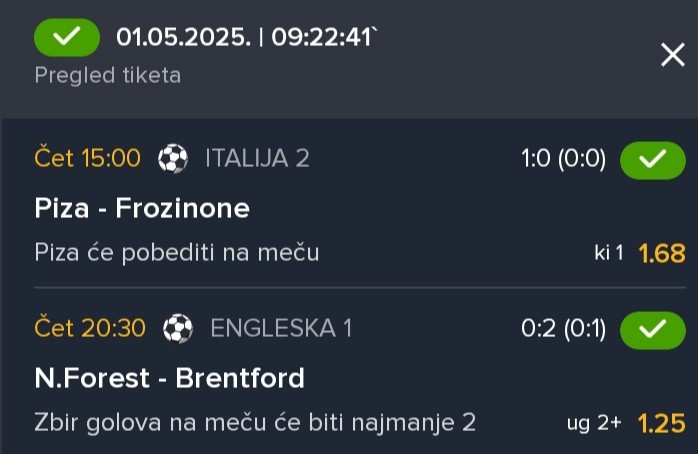Click the 'ki 1' bet type label
The image size is (698, 454).
click(609, 253)
